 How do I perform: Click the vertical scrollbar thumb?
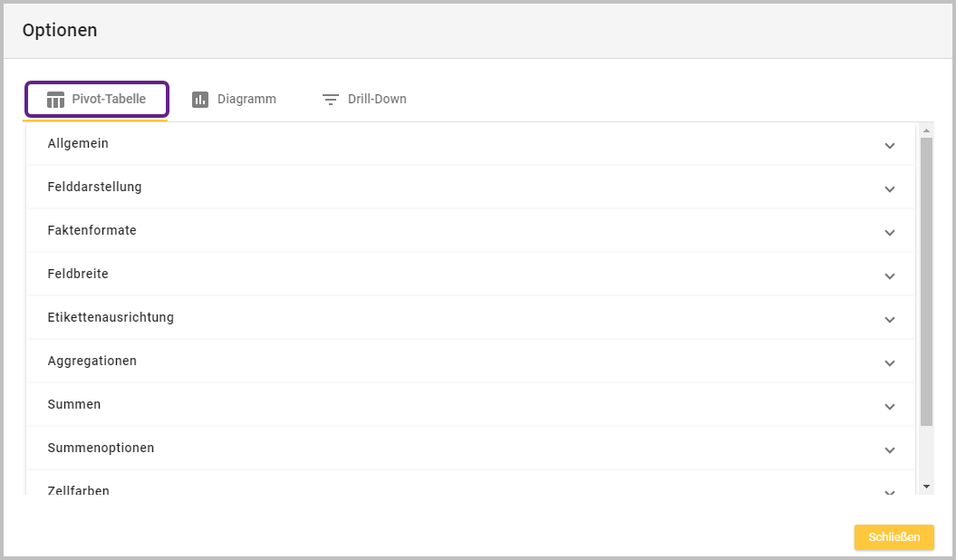pos(926,281)
